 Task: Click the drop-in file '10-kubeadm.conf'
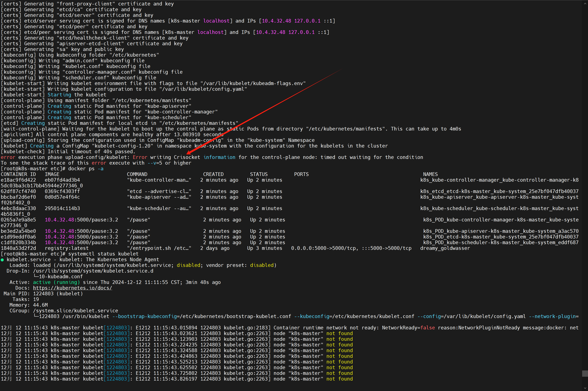(x=61, y=277)
